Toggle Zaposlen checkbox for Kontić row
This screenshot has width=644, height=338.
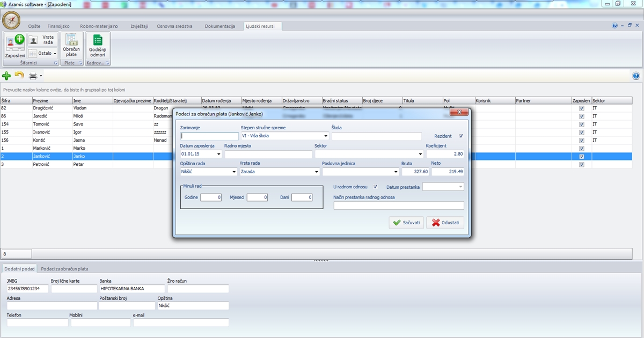click(x=581, y=140)
